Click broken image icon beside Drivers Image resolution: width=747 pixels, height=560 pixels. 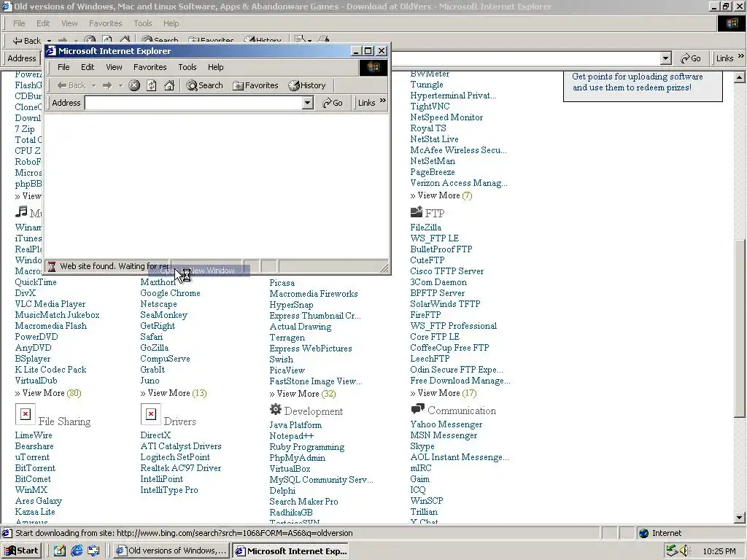(x=150, y=414)
